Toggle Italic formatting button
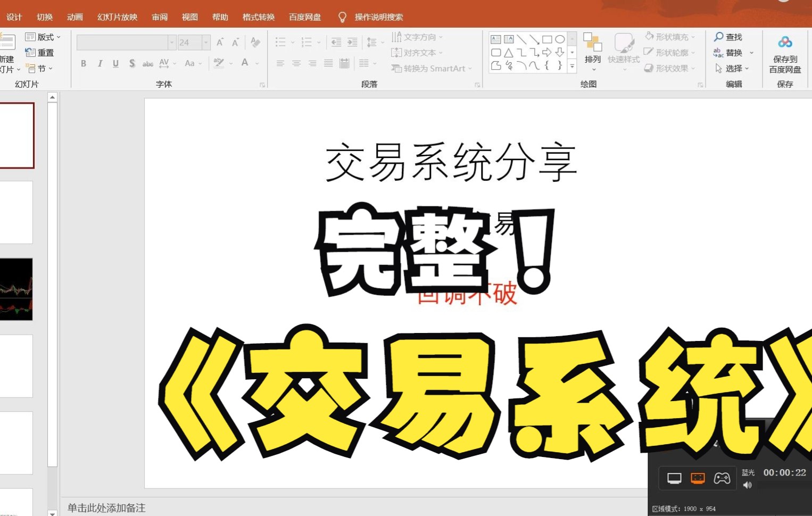 click(100, 63)
